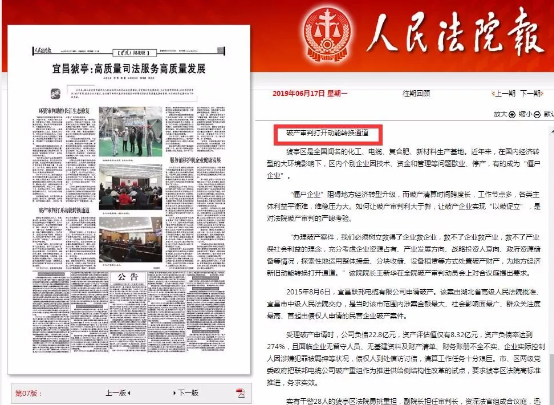Image resolution: width=554 pixels, height=405 pixels.
Task: Click the small QR-style icon beside intro box
Action: pos(55,94)
